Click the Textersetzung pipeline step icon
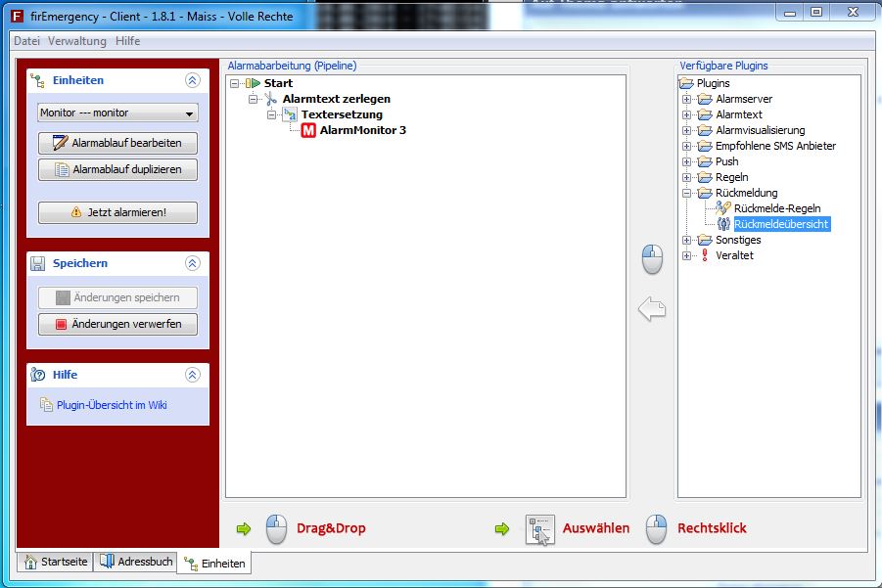Viewport: 882px width, 588px height. tap(290, 114)
